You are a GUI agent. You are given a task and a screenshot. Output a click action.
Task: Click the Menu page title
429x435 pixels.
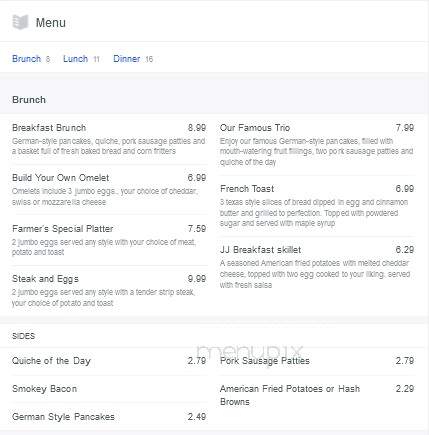pyautogui.click(x=51, y=23)
